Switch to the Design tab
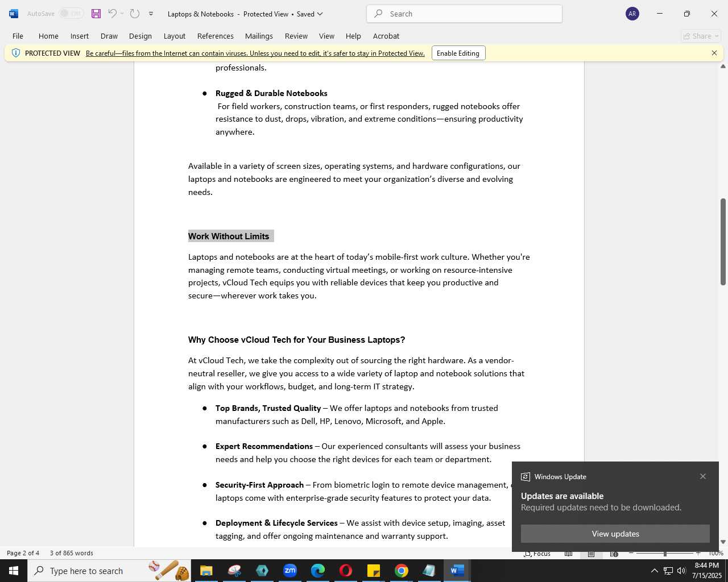Screen dimensions: 728x582 tap(140, 36)
